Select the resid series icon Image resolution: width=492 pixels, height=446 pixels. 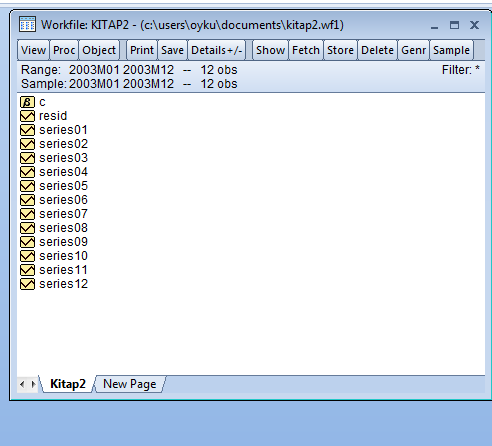(27, 116)
